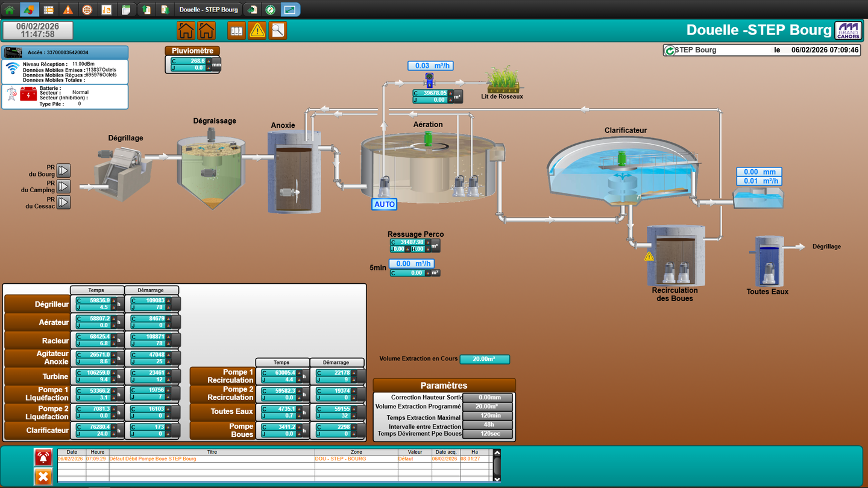Click the PR du Cessac arrow button
This screenshot has height=488, width=868.
pyautogui.click(x=63, y=202)
